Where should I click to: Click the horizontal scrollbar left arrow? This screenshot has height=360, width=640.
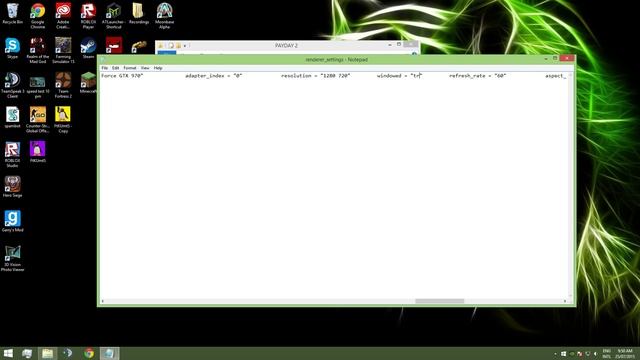[102, 301]
